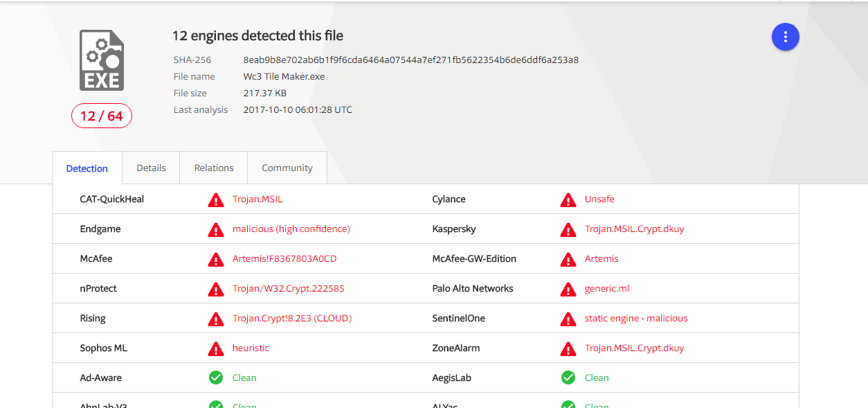This screenshot has width=868, height=408.
Task: Click the ZoneAlarm engine name
Action: (x=456, y=348)
